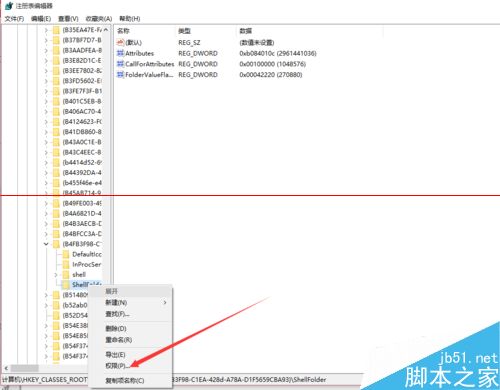Click the folder icon of {B3FE7F3F-B1 key

56,91
